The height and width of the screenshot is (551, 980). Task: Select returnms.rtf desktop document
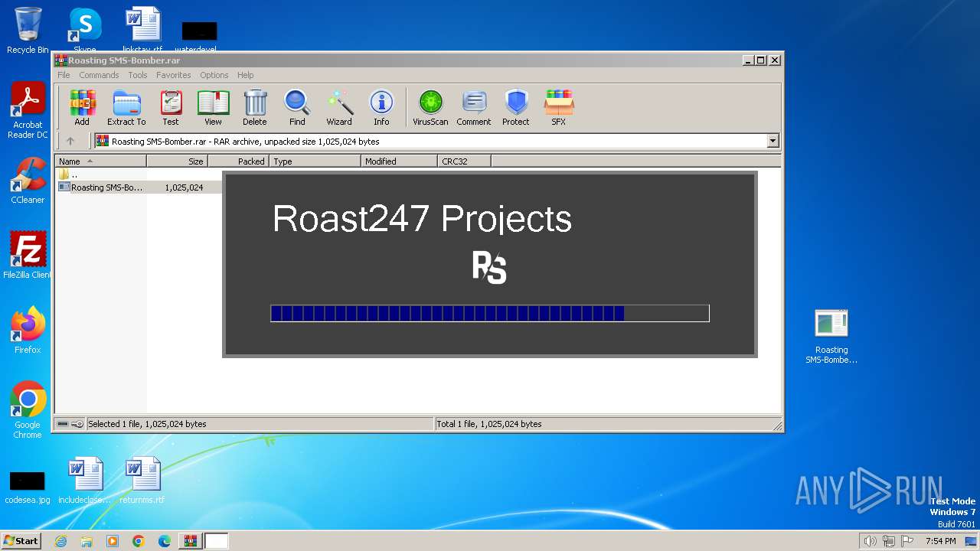click(142, 481)
